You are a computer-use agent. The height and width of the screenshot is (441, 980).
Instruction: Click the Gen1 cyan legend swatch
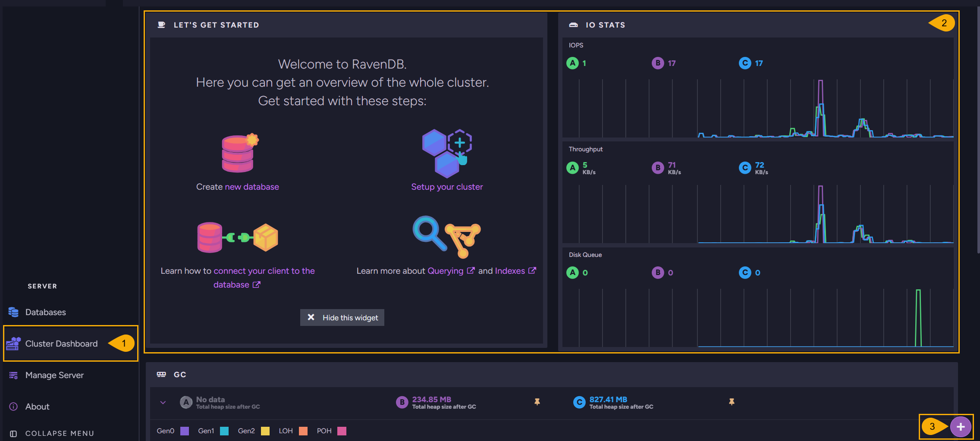[224, 431]
